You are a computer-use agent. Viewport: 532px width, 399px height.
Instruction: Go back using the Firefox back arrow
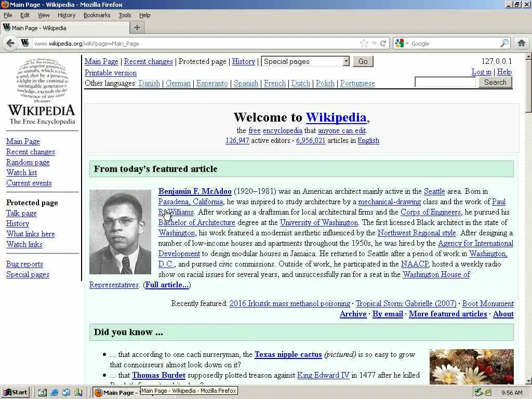pos(10,43)
